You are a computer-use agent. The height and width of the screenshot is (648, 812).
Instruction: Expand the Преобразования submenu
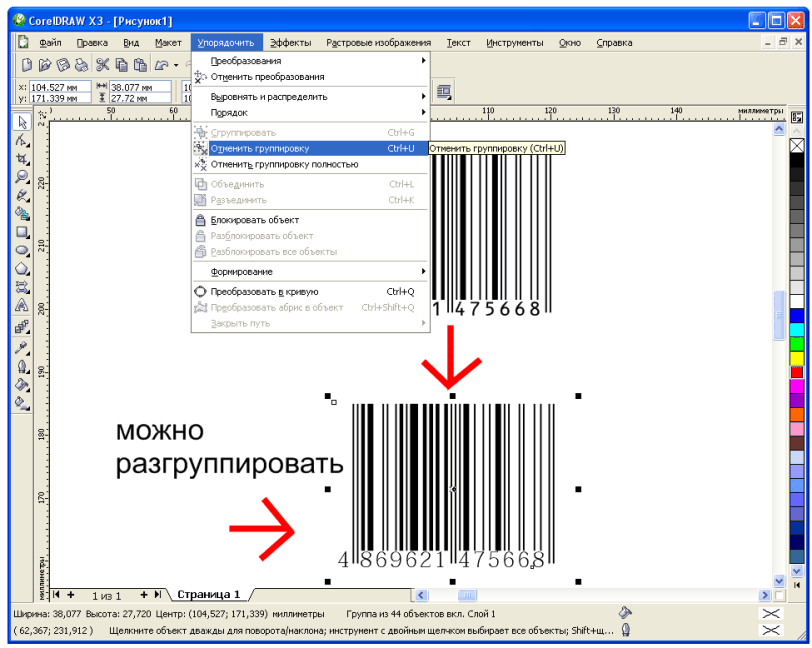(311, 61)
